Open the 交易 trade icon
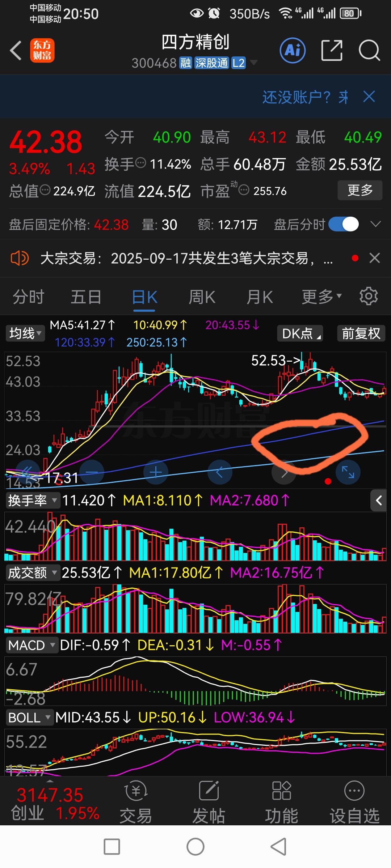This screenshot has width=391, height=868. [136, 802]
